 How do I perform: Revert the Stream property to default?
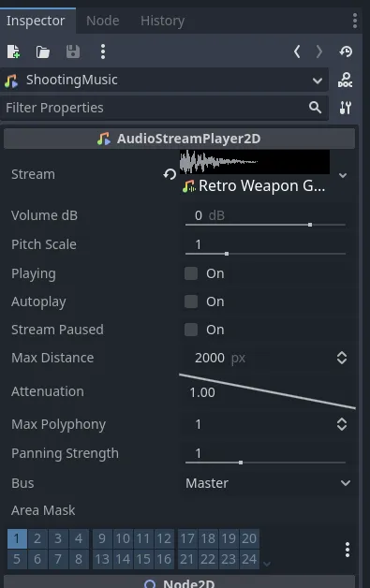pyautogui.click(x=170, y=174)
